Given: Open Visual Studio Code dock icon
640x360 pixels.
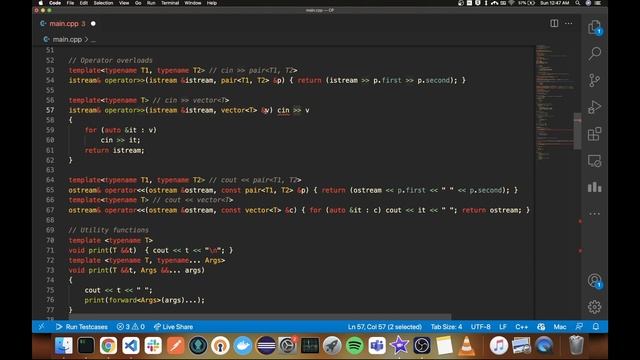Looking at the screenshot, I should click(131, 345).
